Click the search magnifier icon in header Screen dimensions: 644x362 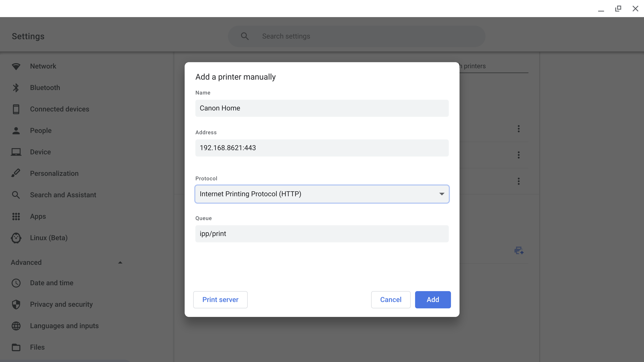click(x=245, y=36)
